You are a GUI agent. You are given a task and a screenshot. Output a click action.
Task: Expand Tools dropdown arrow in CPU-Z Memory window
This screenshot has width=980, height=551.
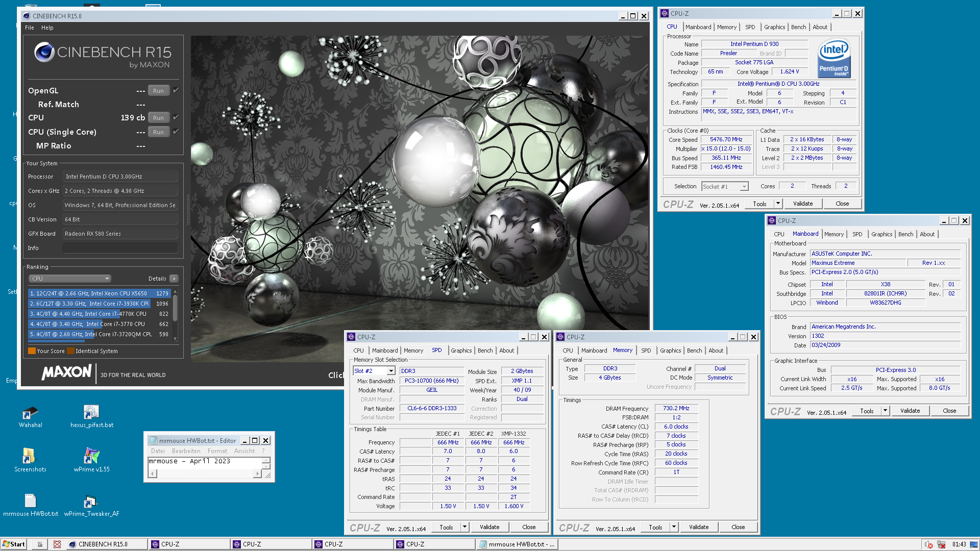click(674, 527)
